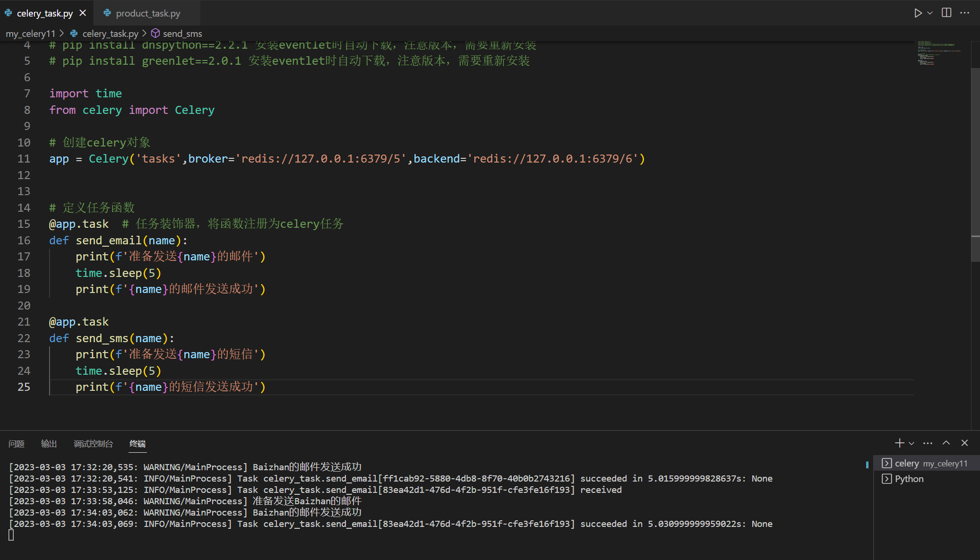The width and height of the screenshot is (980, 560).
Task: Select the Python terminal entry
Action: [x=926, y=479]
